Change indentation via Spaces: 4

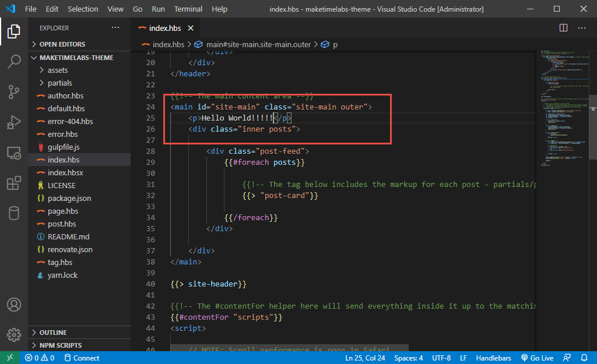[x=409, y=358]
